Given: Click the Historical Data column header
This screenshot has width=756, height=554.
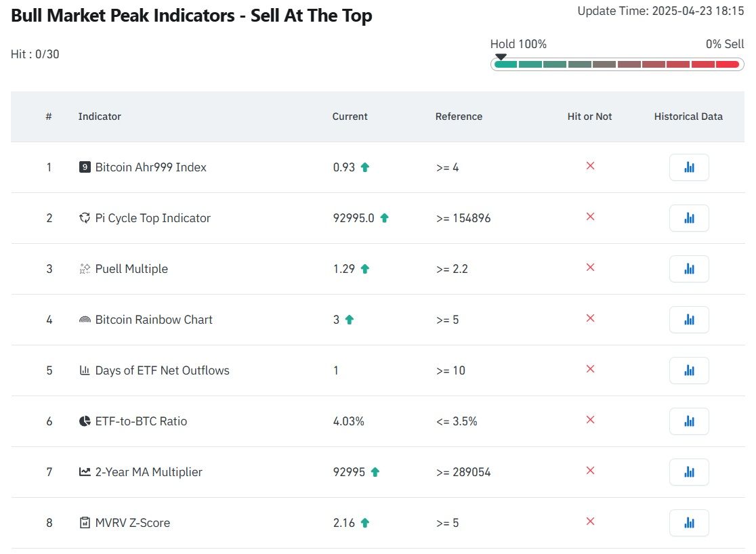Looking at the screenshot, I should (x=688, y=116).
